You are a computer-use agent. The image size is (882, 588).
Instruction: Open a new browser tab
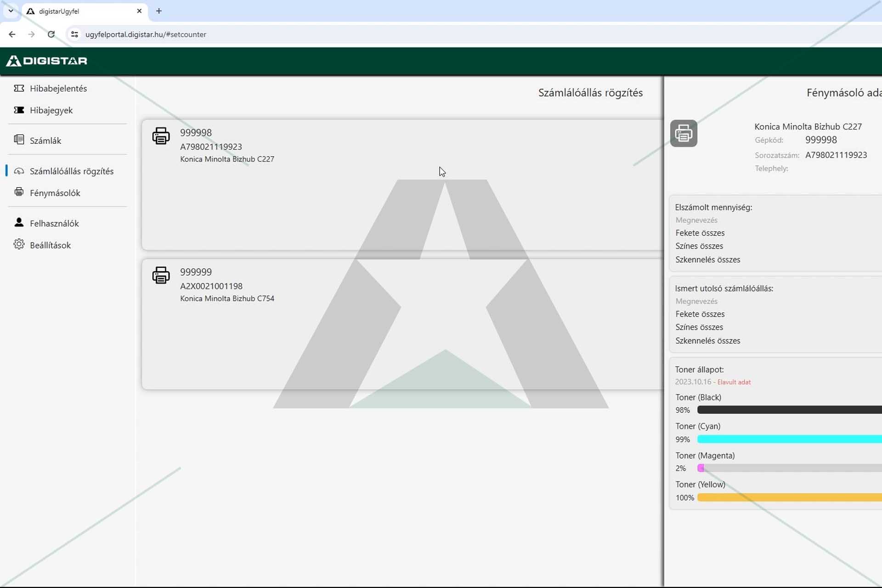[159, 11]
